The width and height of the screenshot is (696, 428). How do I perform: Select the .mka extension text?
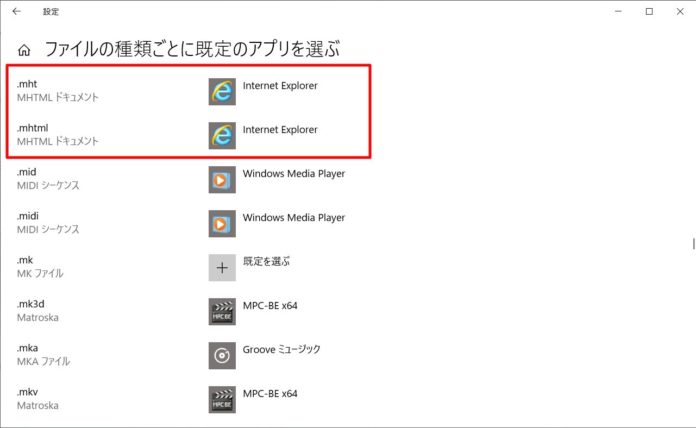coord(28,348)
